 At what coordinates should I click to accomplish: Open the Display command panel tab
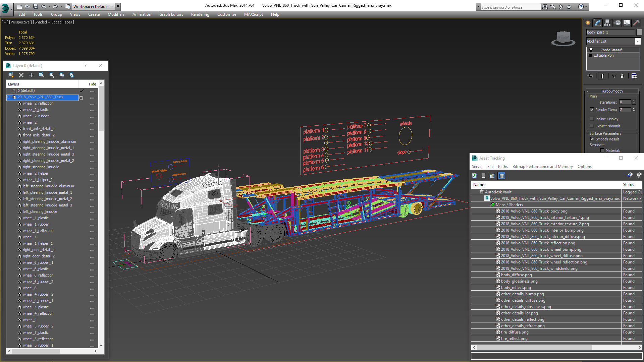[627, 23]
